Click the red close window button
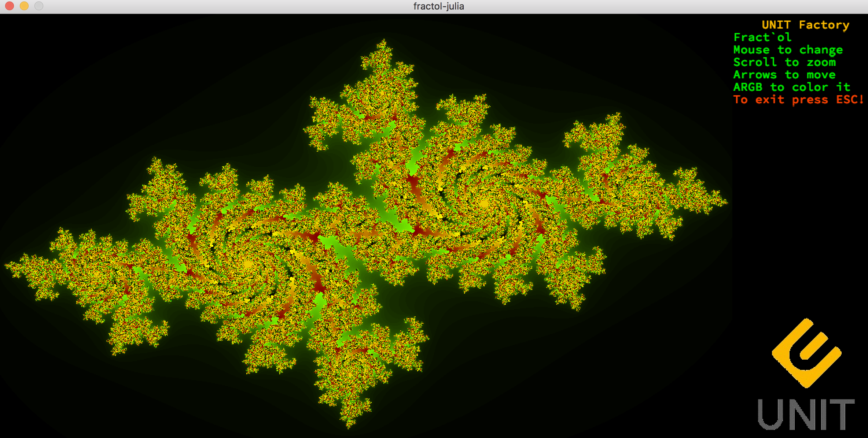This screenshot has width=868, height=438. coord(10,6)
